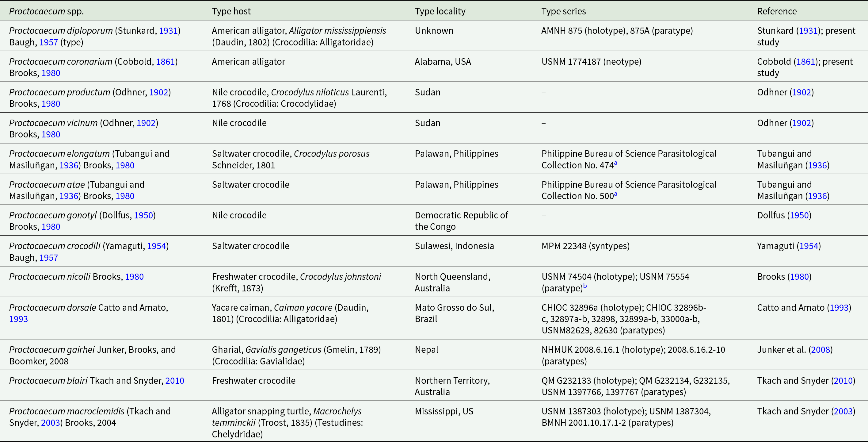Open the 2003 Tkach and Snyder reference link
Image resolution: width=868 pixels, height=442 pixels.
(843, 411)
